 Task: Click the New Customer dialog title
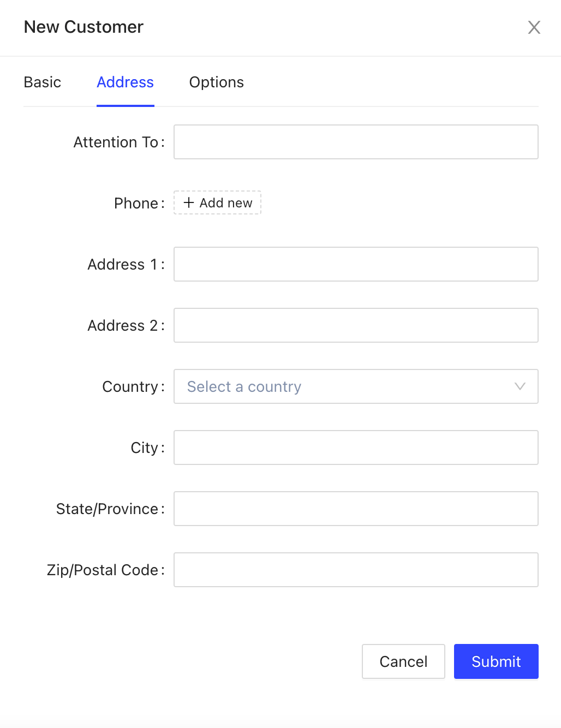pyautogui.click(x=83, y=27)
